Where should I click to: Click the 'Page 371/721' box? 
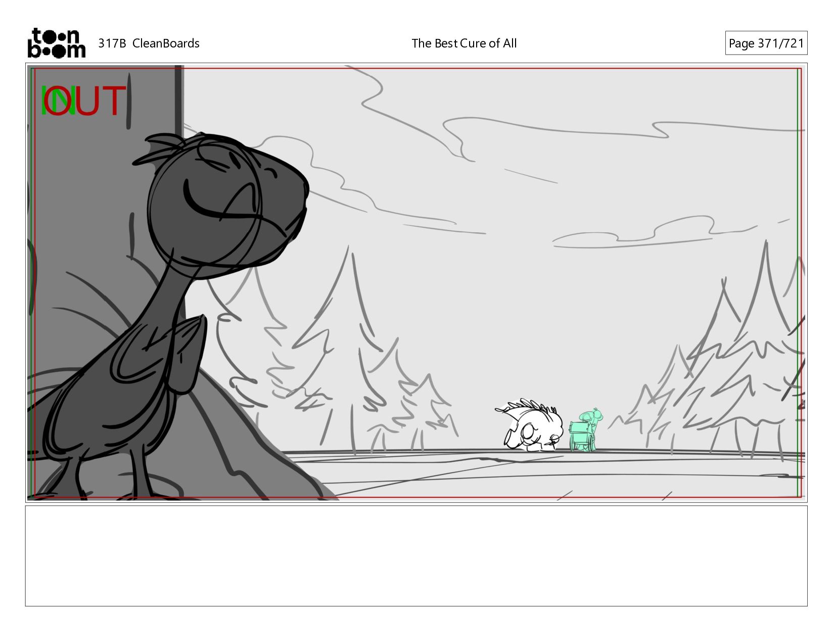click(766, 43)
